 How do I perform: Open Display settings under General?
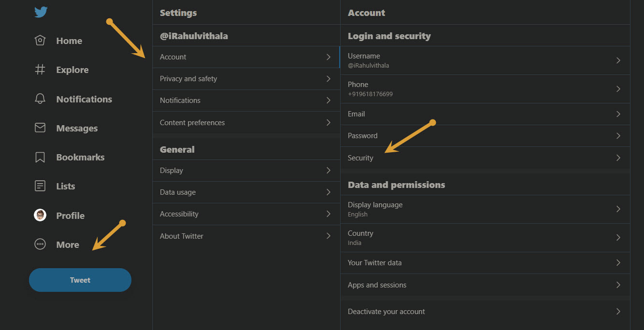coord(246,171)
